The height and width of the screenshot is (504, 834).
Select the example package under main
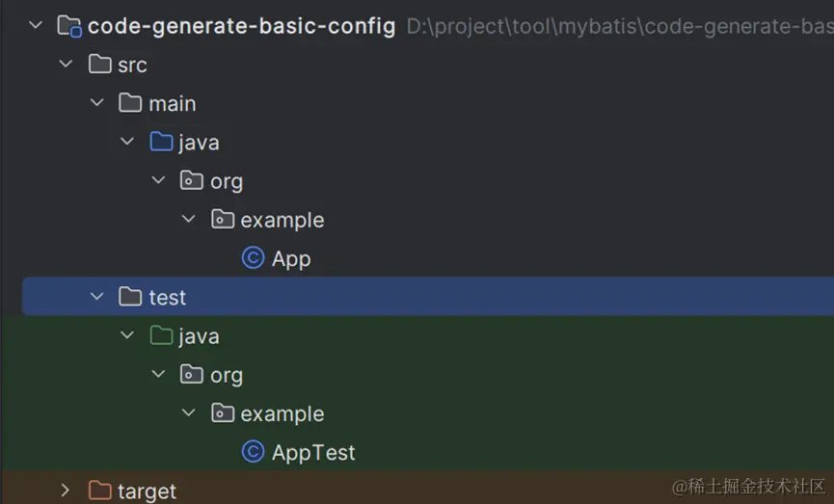click(x=282, y=221)
